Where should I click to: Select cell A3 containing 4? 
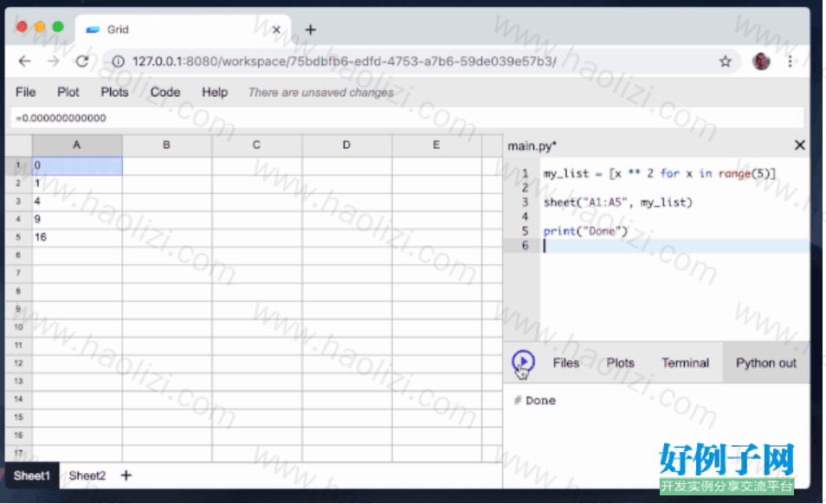pyautogui.click(x=77, y=201)
